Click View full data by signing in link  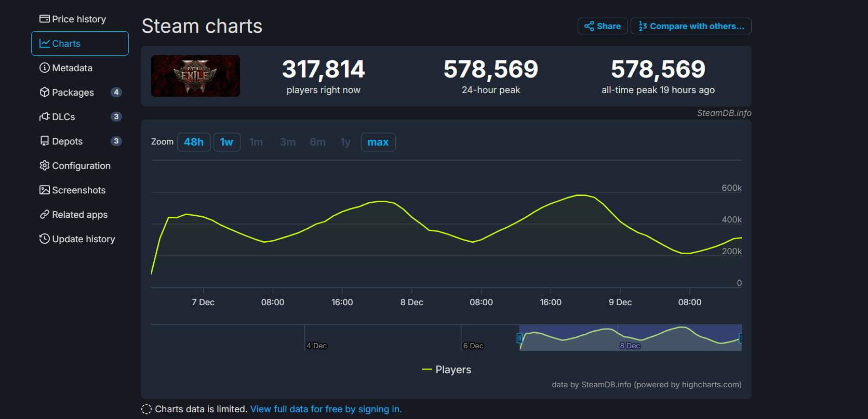(x=326, y=409)
